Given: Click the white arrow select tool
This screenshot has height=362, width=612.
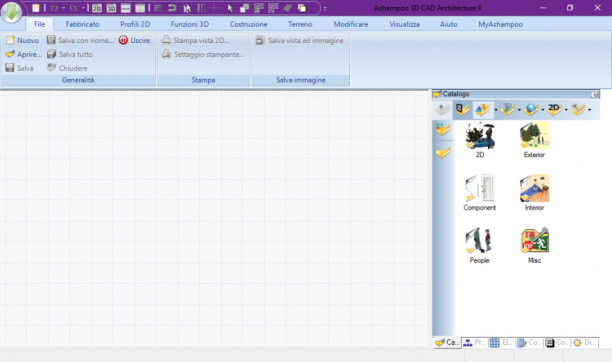Looking at the screenshot, I should click(x=230, y=8).
